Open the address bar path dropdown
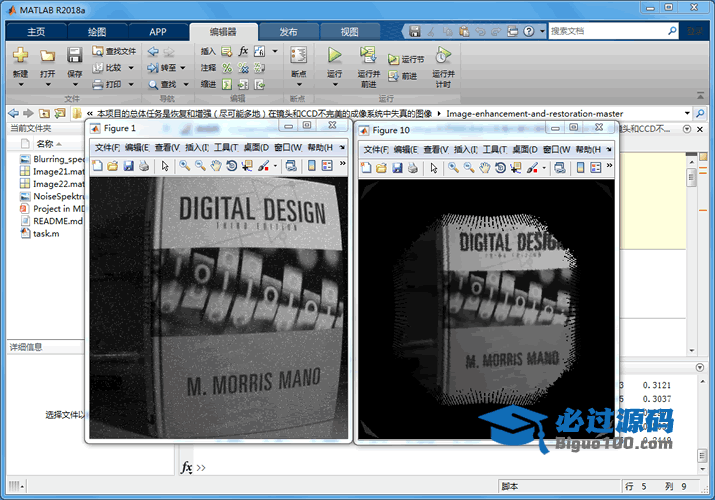The image size is (715, 500). tap(687, 113)
